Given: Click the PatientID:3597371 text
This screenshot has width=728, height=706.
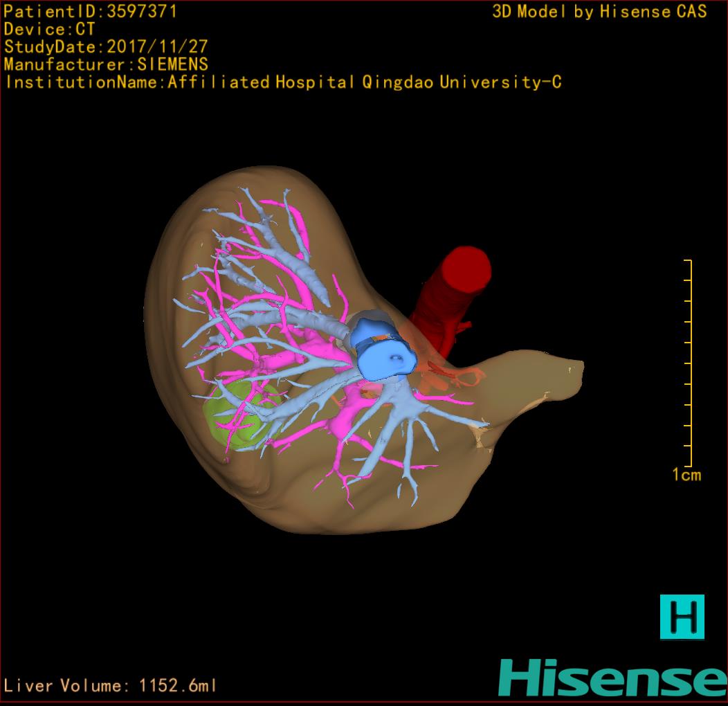Looking at the screenshot, I should [91, 11].
